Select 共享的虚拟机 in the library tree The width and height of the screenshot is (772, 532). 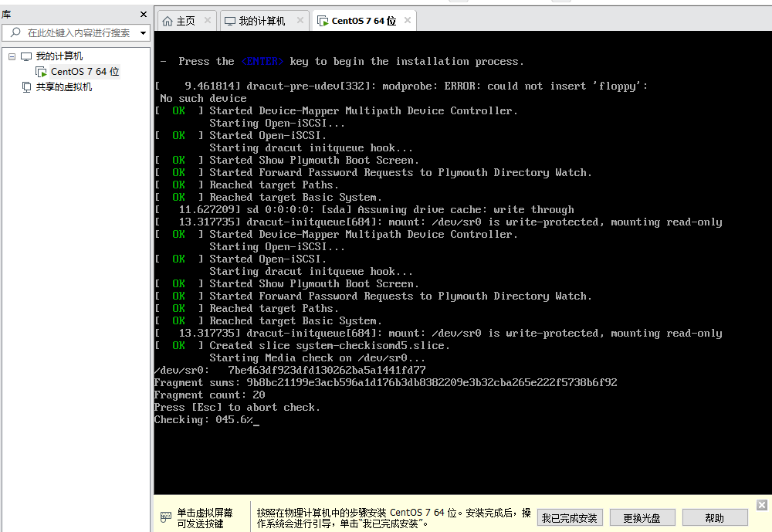(64, 87)
